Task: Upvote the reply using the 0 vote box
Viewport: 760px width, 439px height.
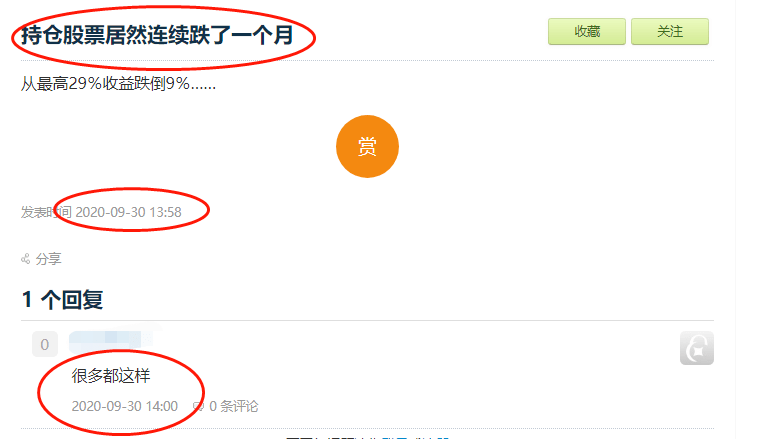Action: coord(45,345)
